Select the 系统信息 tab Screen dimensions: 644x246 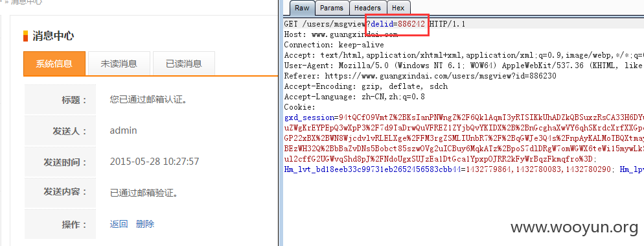point(54,64)
